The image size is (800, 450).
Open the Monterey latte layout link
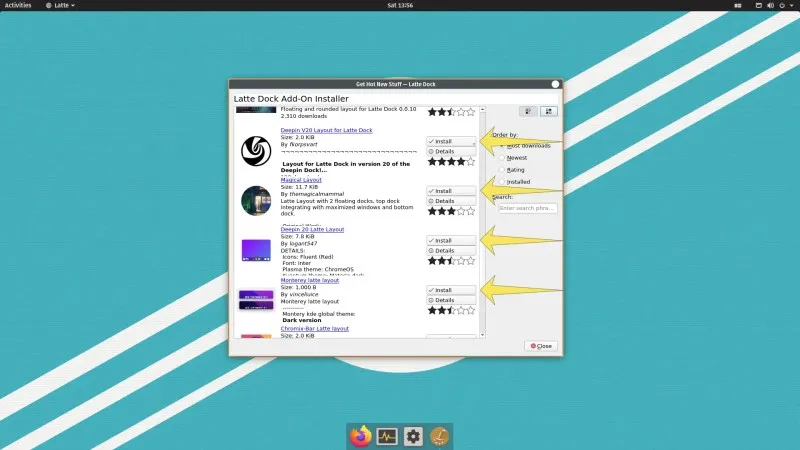pos(310,280)
